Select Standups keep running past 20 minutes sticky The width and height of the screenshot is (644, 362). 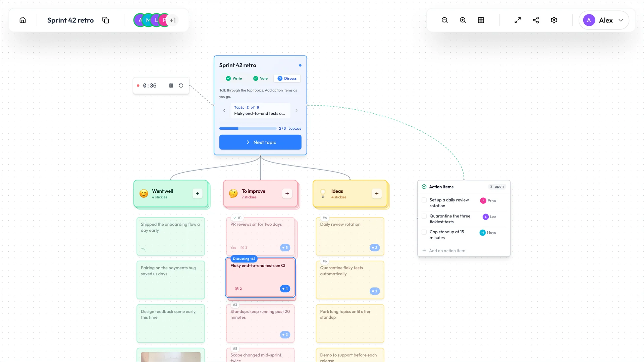click(260, 323)
